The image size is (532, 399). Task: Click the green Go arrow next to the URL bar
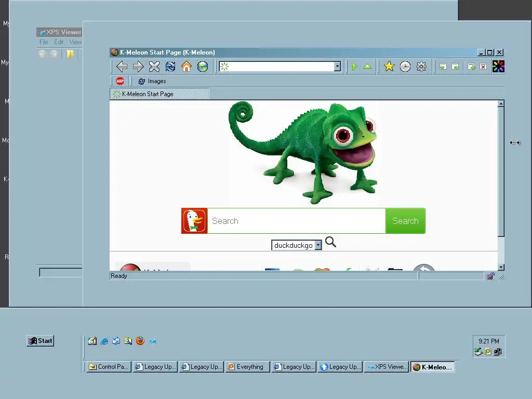pyautogui.click(x=354, y=66)
